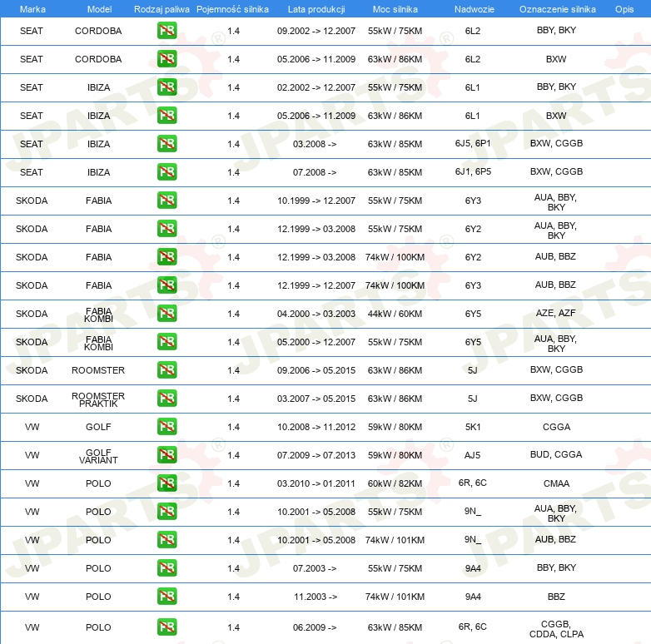Click production dates 03.2010 -> 01.2011
The width and height of the screenshot is (651, 644).
tap(316, 483)
